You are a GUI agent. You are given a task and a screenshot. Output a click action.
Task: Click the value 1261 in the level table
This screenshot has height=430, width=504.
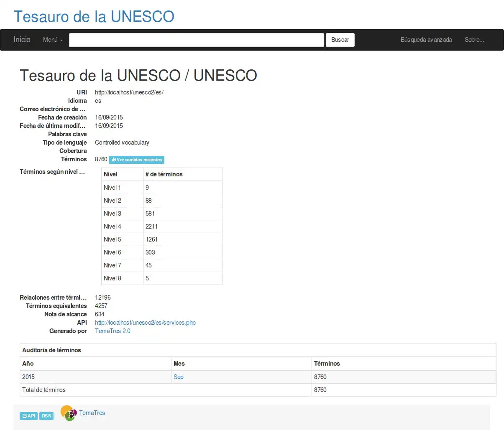[151, 239]
